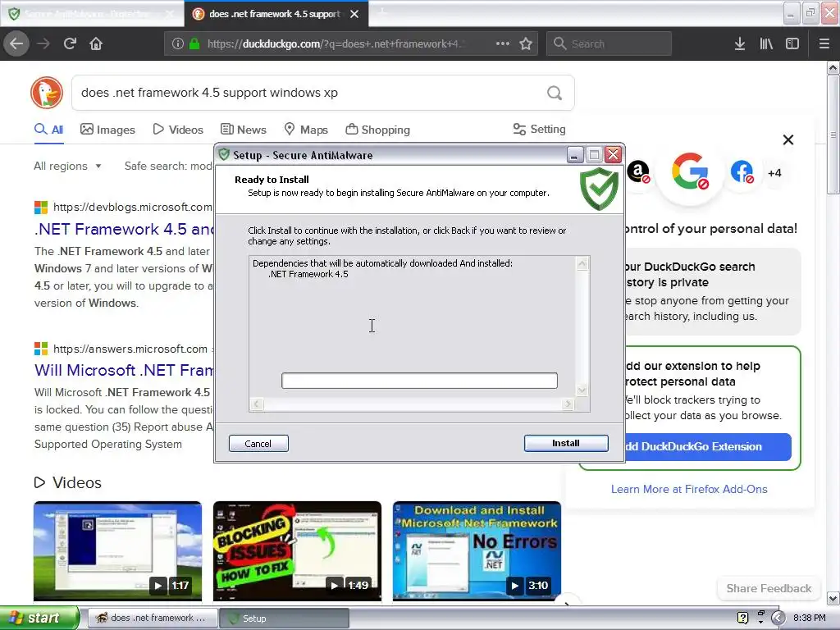Click the browser page scroll-down arrow
The height and width of the screenshot is (630, 840).
click(x=833, y=598)
